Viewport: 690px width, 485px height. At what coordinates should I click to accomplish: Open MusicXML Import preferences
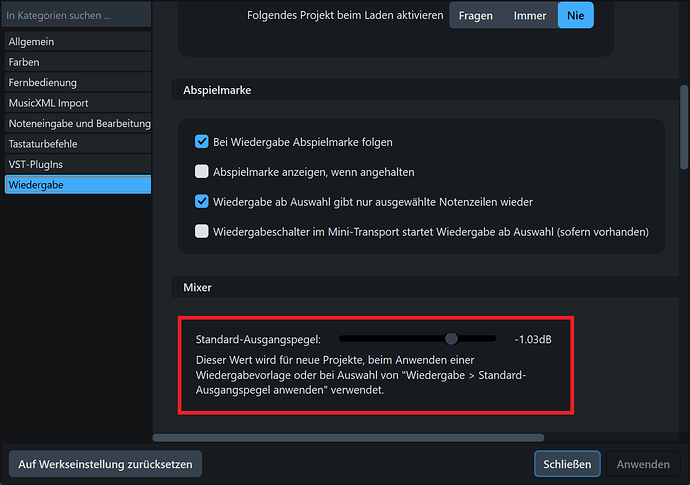coord(76,103)
